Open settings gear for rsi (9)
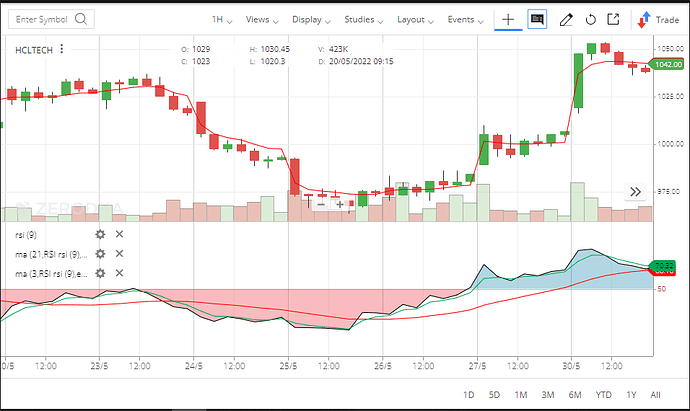 coord(100,234)
